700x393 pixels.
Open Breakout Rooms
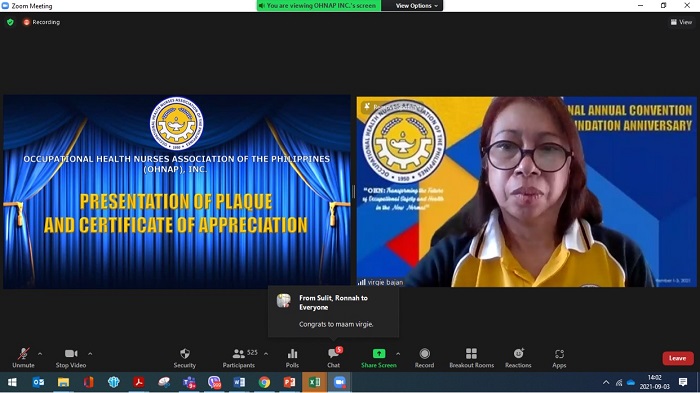471,358
